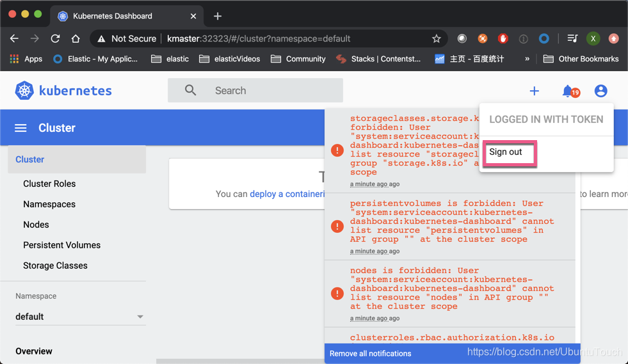Click the user account avatar icon
Image resolution: width=628 pixels, height=364 pixels.
[600, 91]
